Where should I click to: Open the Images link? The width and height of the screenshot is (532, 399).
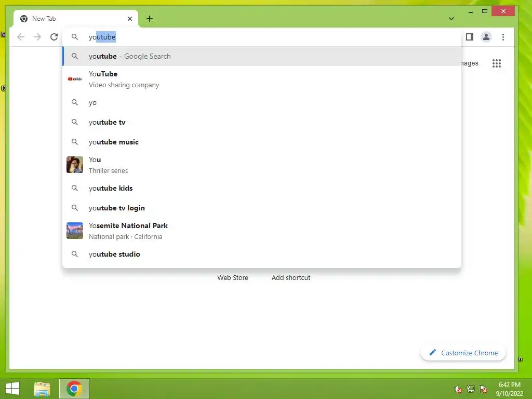click(x=470, y=63)
